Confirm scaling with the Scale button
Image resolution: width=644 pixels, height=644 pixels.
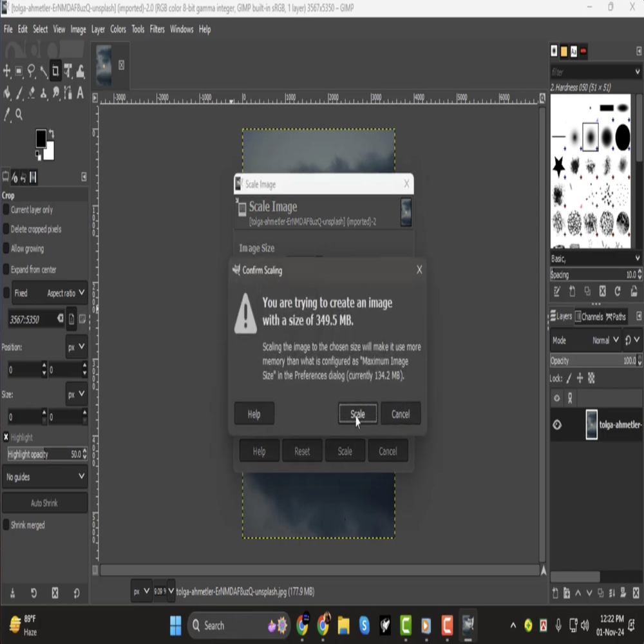(357, 414)
